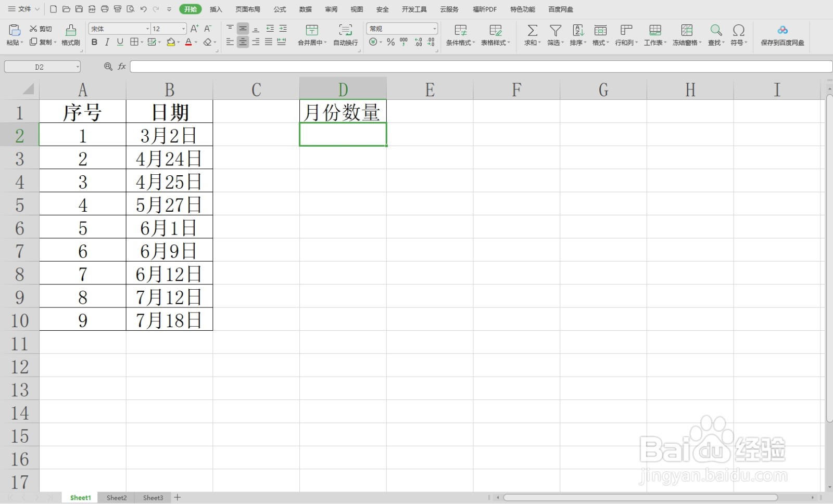Switch to the 公式 (Formulas) tab
The image size is (833, 504).
[280, 9]
